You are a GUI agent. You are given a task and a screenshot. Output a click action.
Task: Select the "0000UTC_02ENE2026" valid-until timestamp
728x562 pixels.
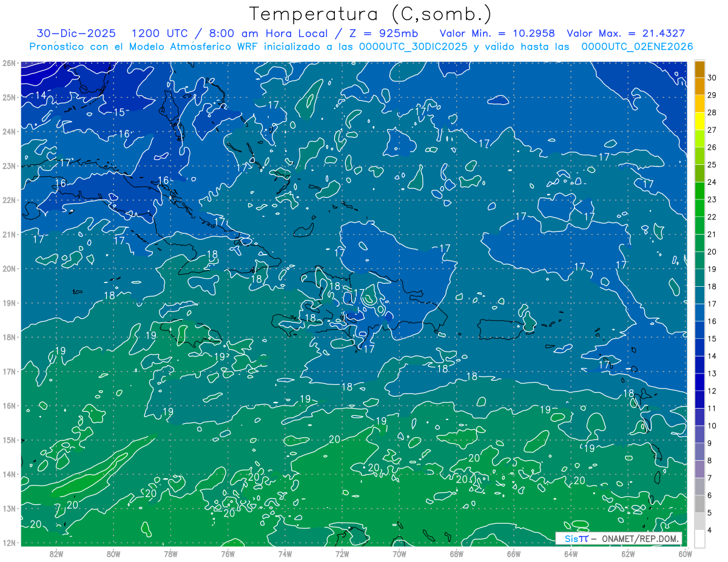[637, 47]
